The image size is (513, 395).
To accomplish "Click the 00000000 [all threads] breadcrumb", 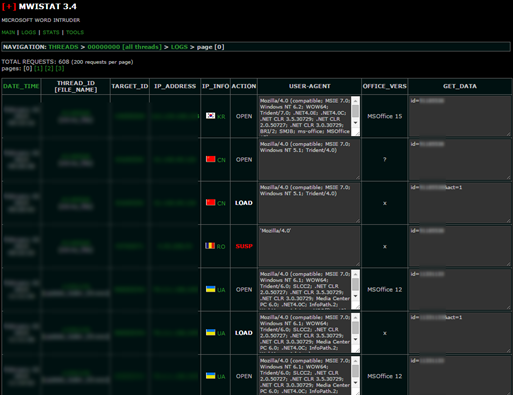I will [124, 47].
